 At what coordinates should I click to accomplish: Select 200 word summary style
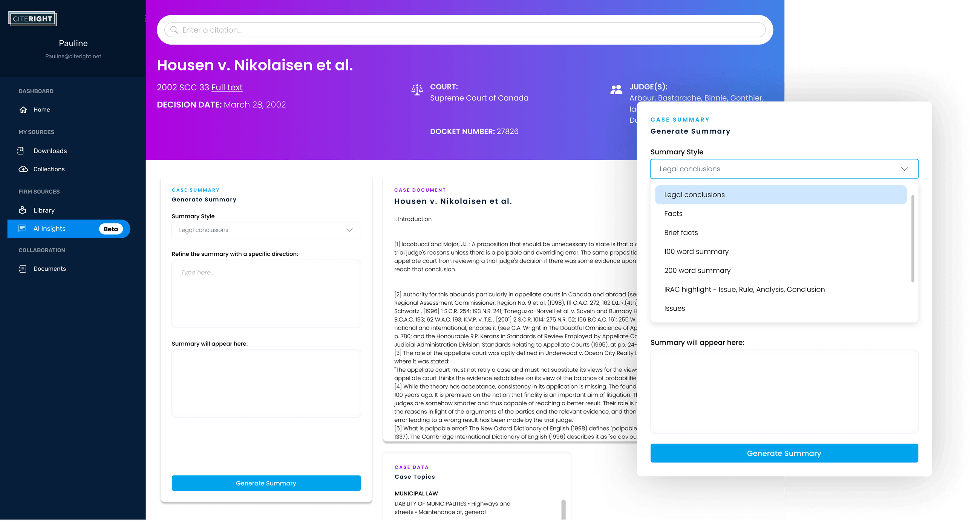pos(697,270)
